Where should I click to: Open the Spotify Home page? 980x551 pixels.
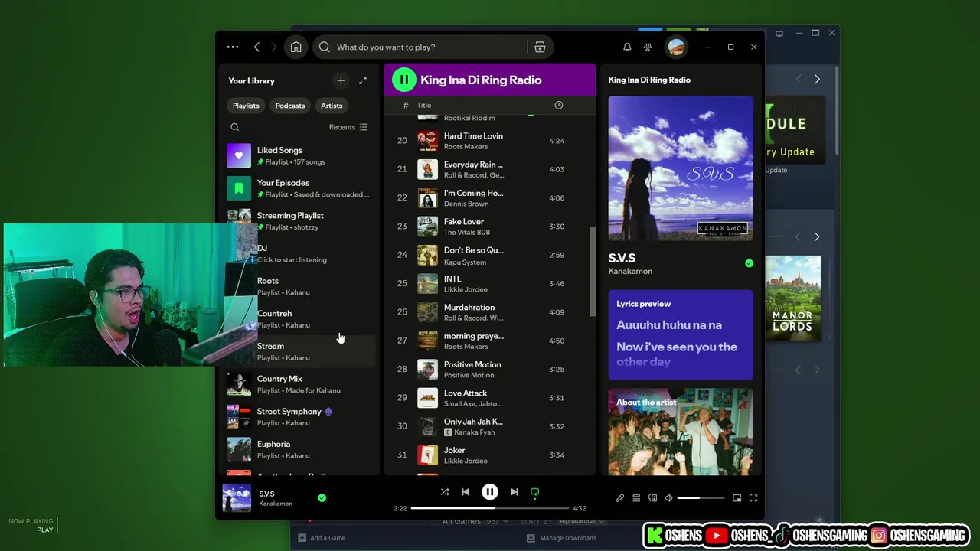[296, 47]
